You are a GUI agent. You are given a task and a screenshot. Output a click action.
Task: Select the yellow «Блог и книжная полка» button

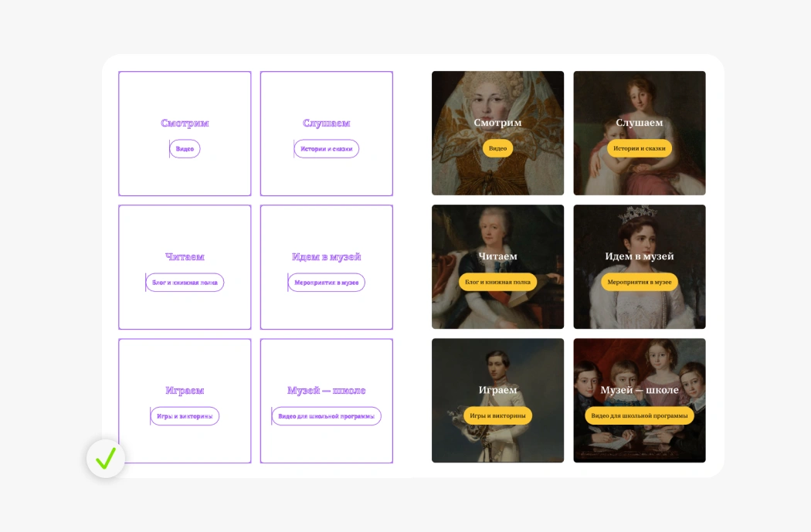pyautogui.click(x=497, y=282)
